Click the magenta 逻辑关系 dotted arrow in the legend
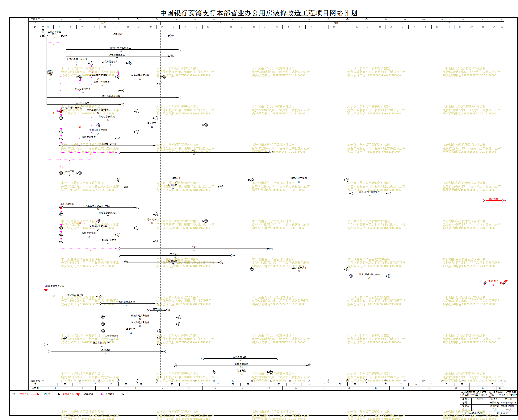This screenshot has width=518, height=420. (99, 394)
